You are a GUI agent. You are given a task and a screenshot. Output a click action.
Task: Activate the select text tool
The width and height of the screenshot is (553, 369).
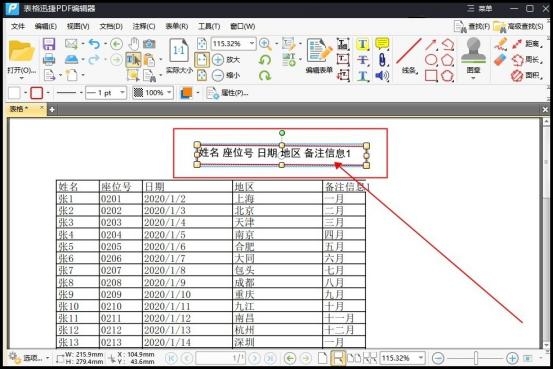(x=133, y=60)
